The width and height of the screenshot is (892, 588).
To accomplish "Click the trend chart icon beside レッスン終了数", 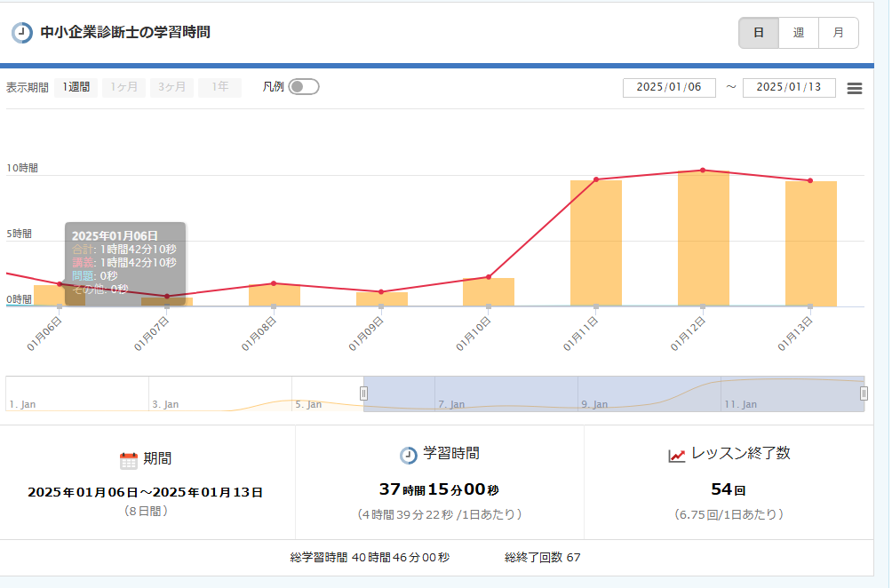I will coord(676,455).
